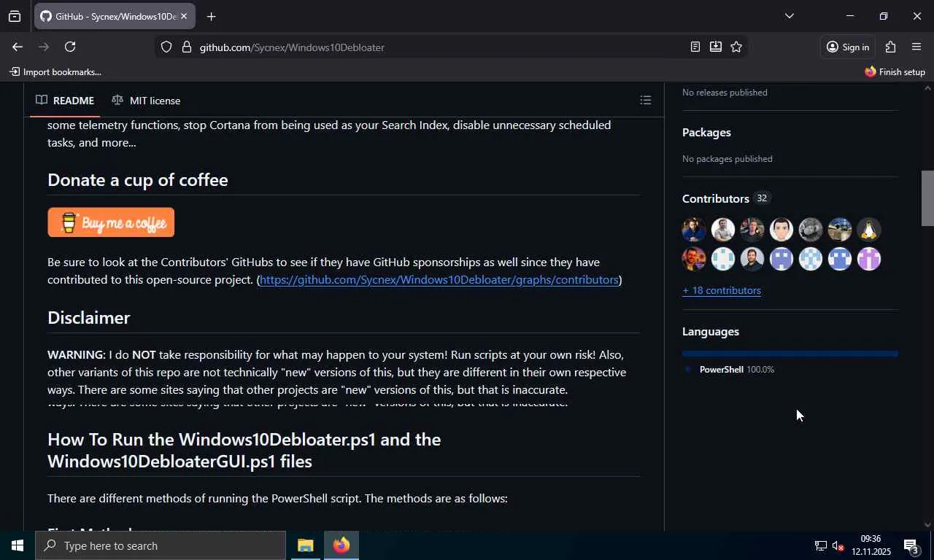Click Import bookmarks in the bookmarks bar

click(55, 71)
